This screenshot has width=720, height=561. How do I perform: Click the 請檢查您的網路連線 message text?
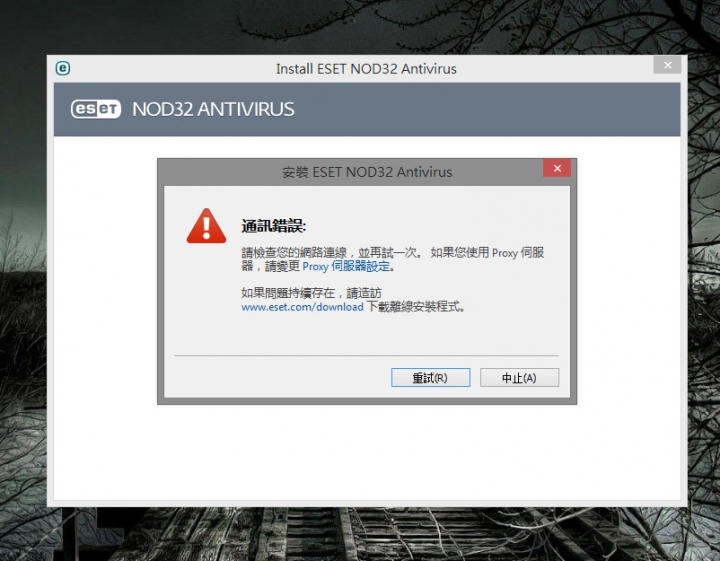(x=294, y=252)
